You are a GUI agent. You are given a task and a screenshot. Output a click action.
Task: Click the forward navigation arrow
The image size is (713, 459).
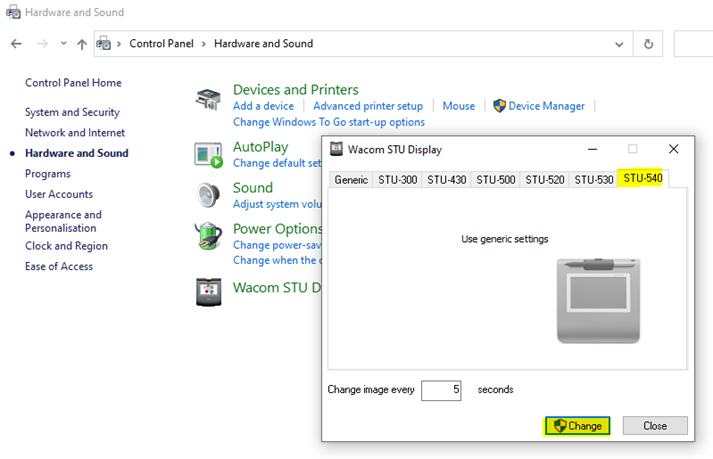[42, 44]
